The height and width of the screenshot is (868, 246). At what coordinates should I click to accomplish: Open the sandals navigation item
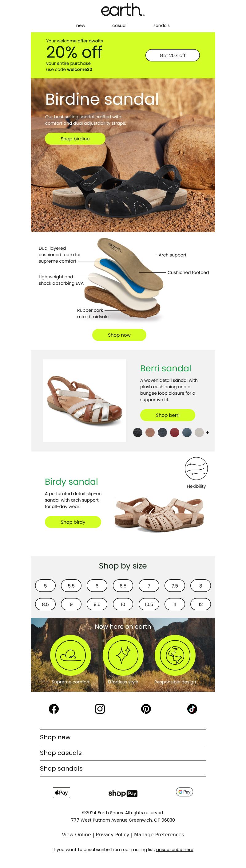coord(161,25)
